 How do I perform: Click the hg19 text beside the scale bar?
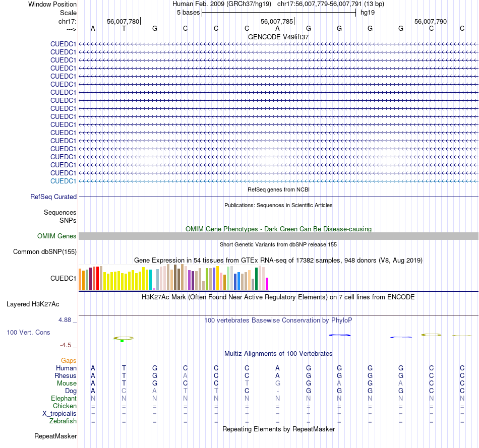(368, 13)
